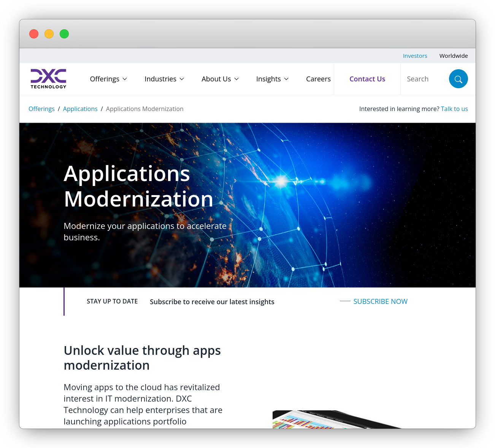The width and height of the screenshot is (495, 448).
Task: Expand the Insights menu chevron
Action: 286,79
